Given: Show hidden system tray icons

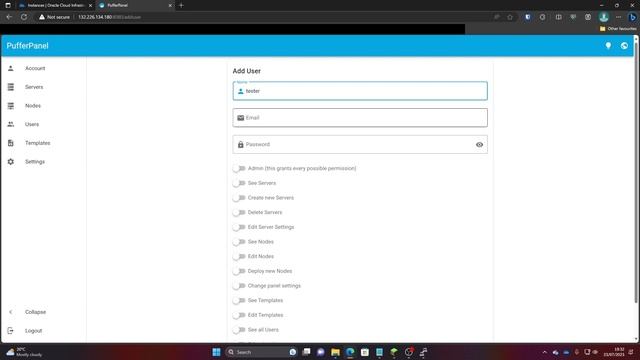Looking at the screenshot, I should 544,352.
